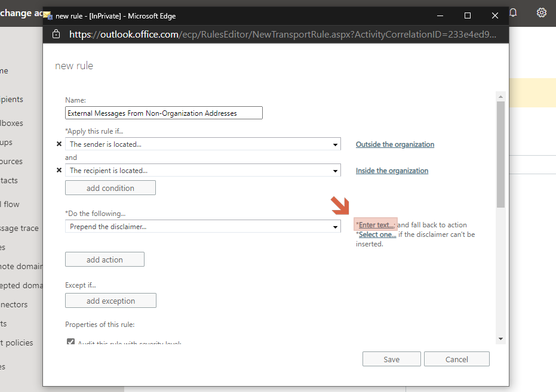Click the browser URL address
The image size is (556, 392).
282,35
